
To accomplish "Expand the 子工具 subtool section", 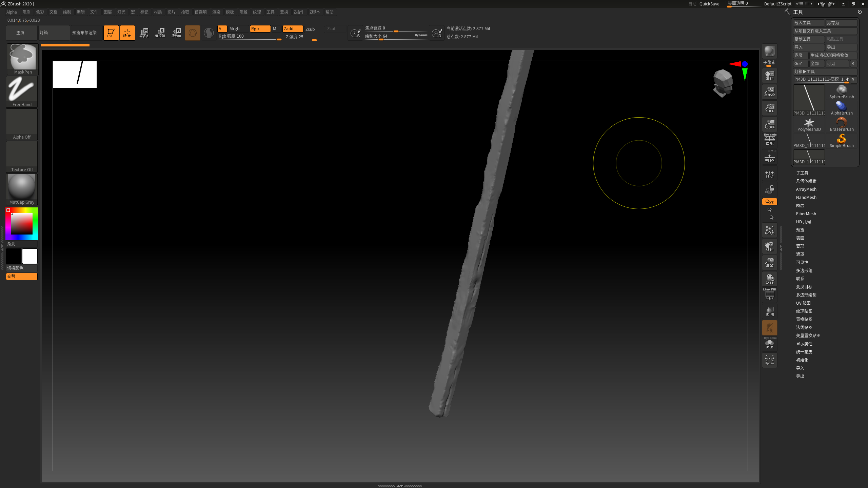I will (802, 173).
